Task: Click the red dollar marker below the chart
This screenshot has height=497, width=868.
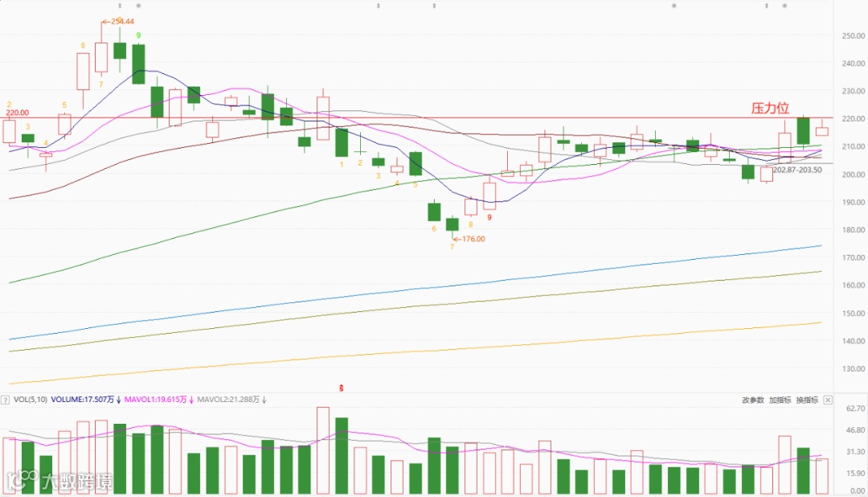Action: tap(341, 388)
